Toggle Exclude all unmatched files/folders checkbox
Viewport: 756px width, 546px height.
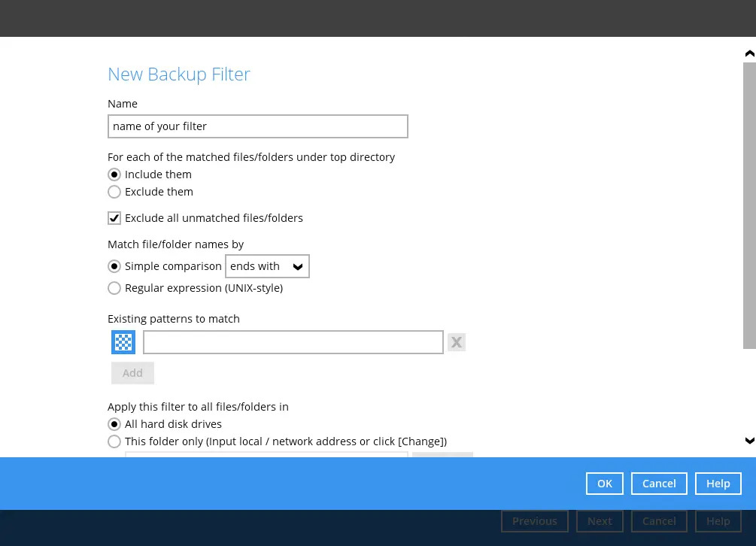point(114,218)
